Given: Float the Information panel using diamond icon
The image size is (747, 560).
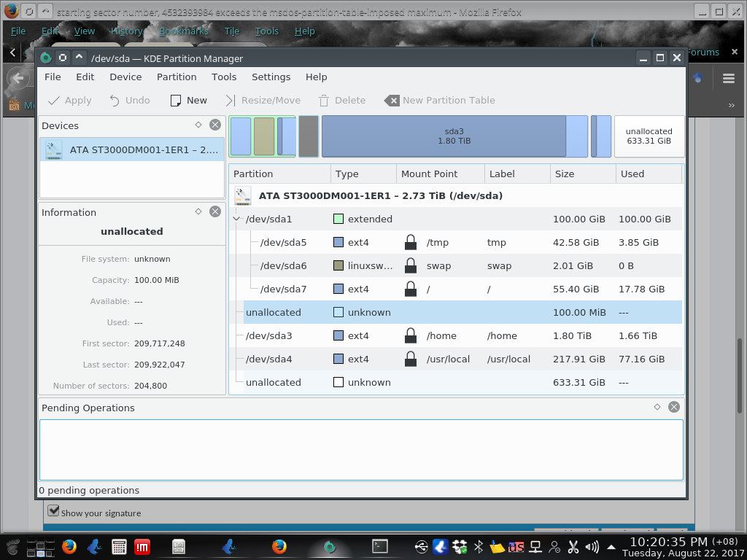Looking at the screenshot, I should (198, 211).
